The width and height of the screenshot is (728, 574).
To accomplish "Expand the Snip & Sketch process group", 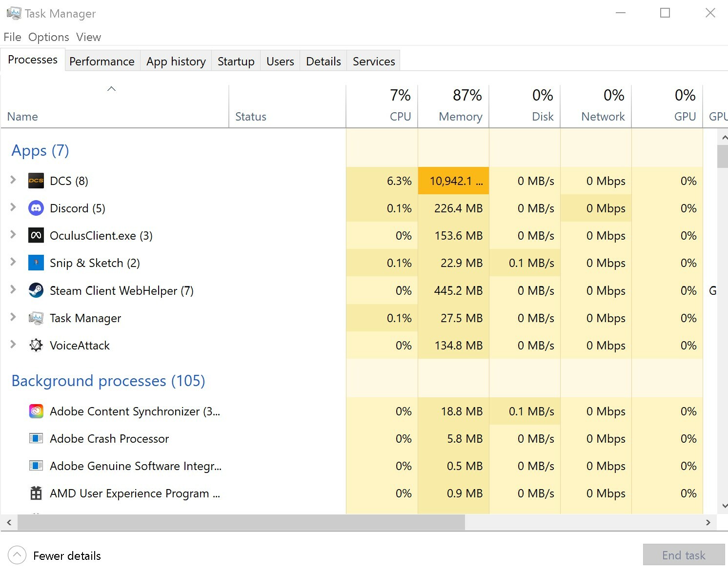I will click(13, 262).
